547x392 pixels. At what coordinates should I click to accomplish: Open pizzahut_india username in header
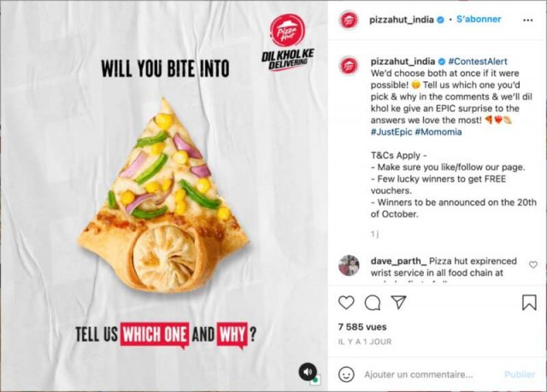[402, 20]
